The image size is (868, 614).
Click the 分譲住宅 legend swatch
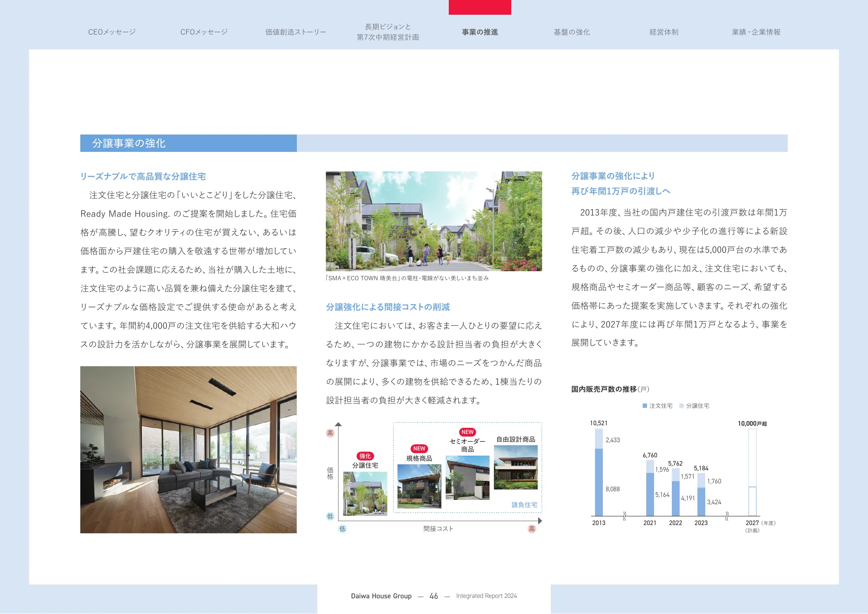point(681,406)
